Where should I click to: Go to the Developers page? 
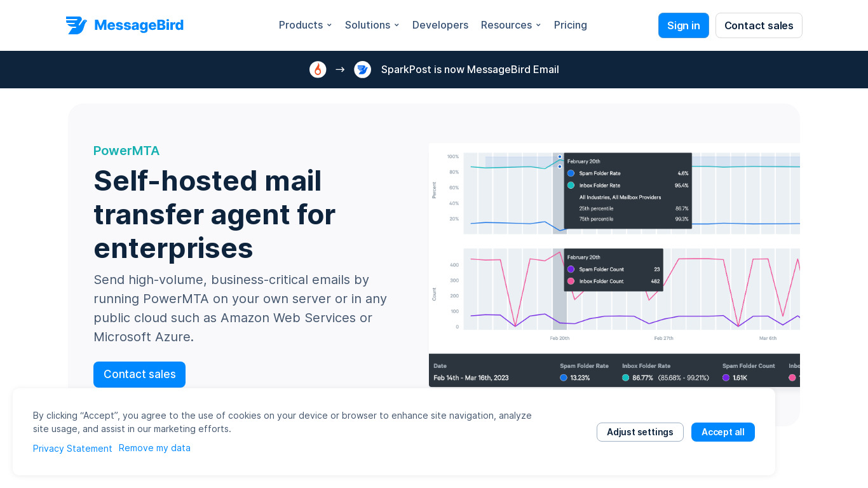click(x=440, y=25)
